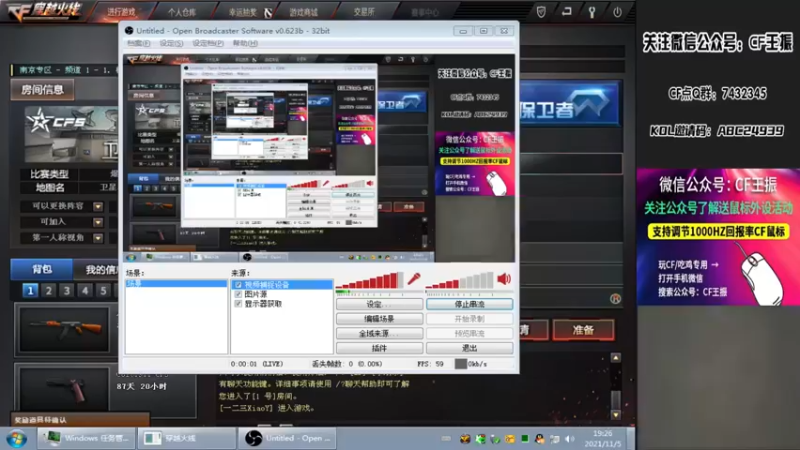The height and width of the screenshot is (450, 800).
Task: Open 游戏商城 tab in CrossFire
Action: coord(304,12)
